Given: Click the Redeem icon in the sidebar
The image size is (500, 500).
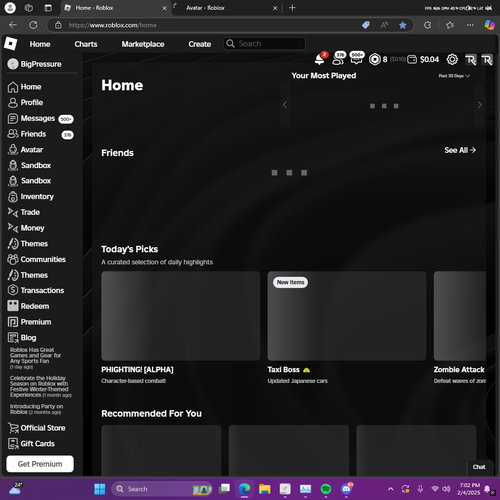Looking at the screenshot, I should point(13,306).
